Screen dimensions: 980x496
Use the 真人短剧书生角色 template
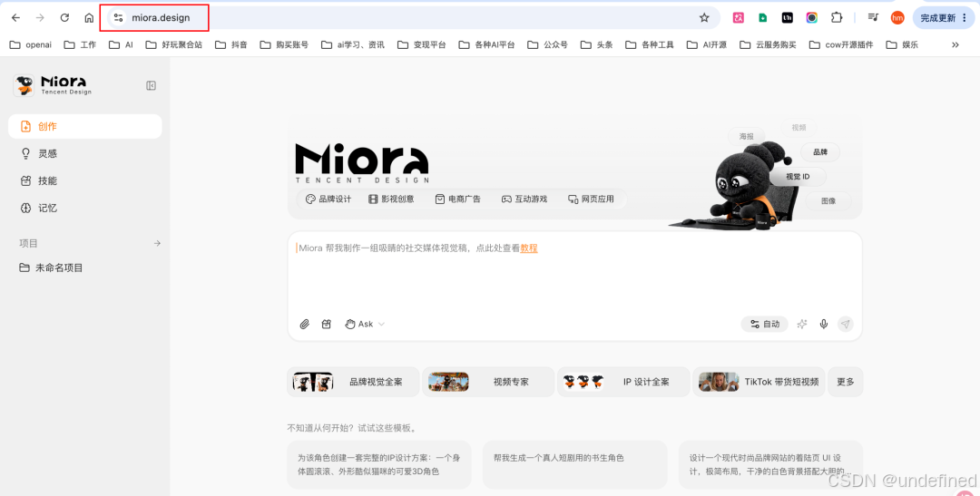pos(575,465)
